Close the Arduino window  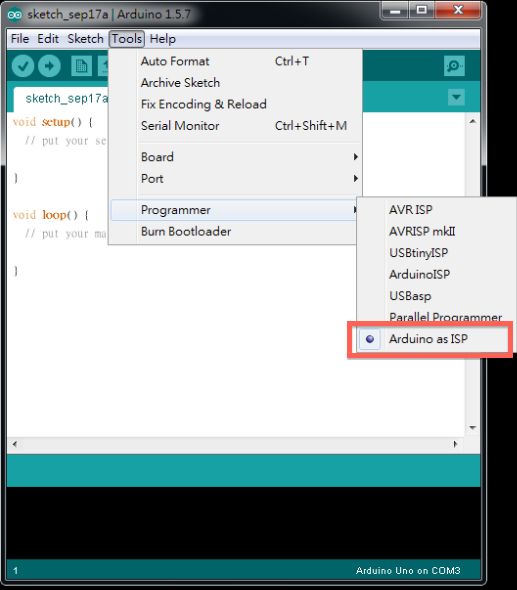458,11
